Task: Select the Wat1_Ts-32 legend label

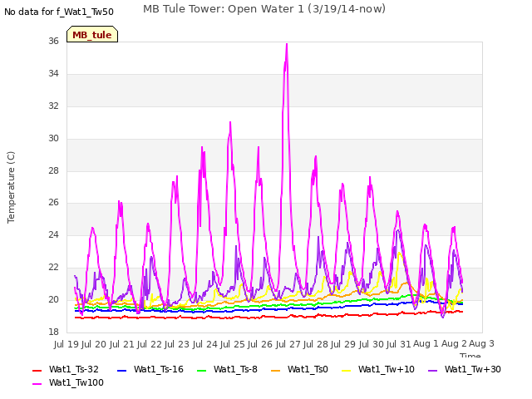Action: pos(74,369)
